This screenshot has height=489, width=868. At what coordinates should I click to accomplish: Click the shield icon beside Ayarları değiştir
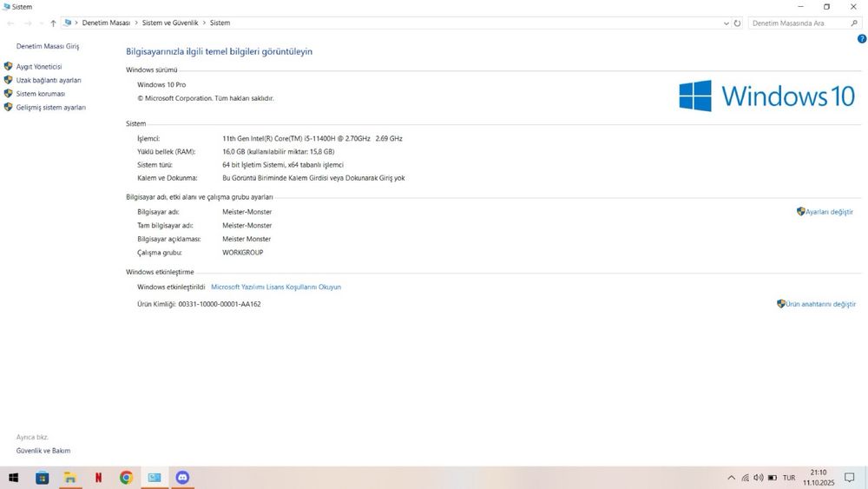point(800,211)
